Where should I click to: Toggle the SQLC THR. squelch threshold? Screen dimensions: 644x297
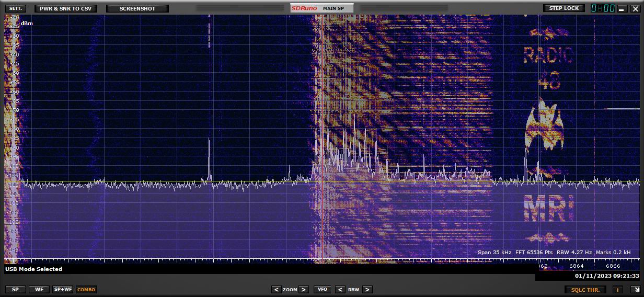(585, 289)
